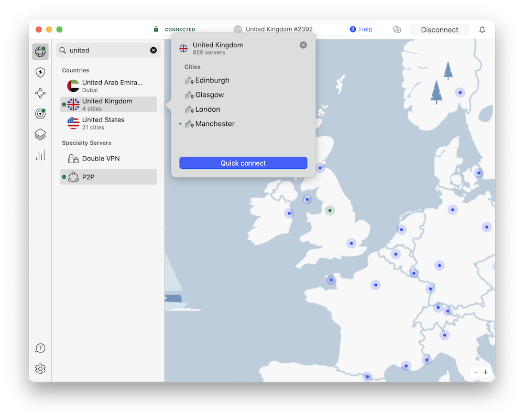Click the Quick connect button

coord(243,163)
